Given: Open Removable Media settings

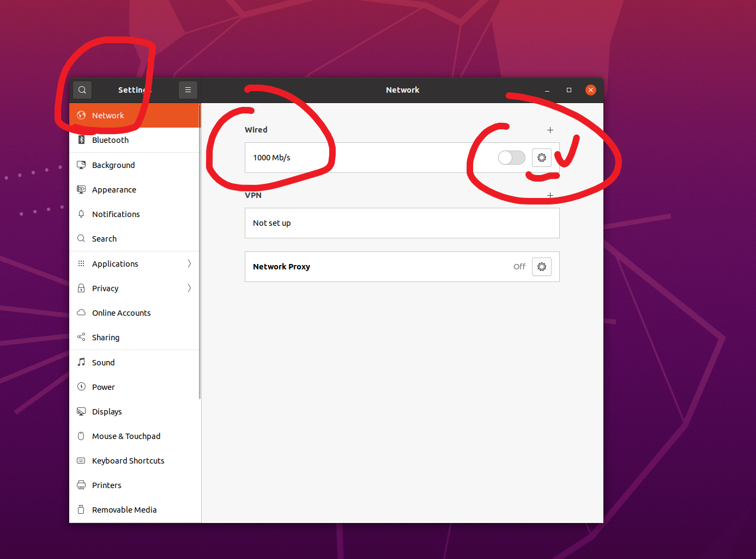Looking at the screenshot, I should click(135, 510).
